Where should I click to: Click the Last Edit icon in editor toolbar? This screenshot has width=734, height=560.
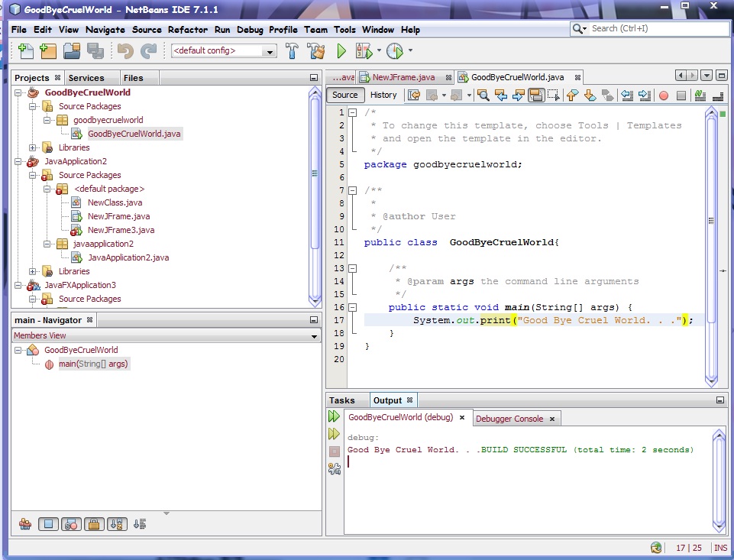pyautogui.click(x=414, y=95)
